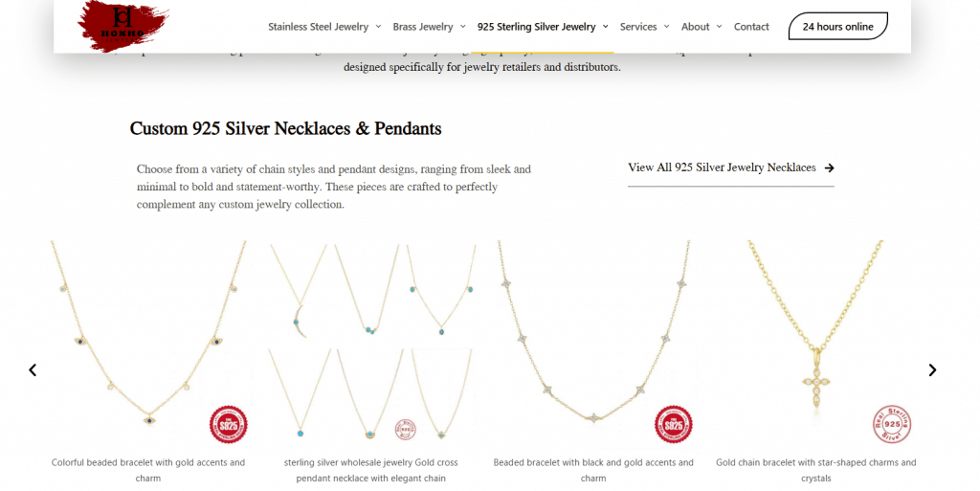
Task: Click the 24 hours online button
Action: click(x=838, y=26)
